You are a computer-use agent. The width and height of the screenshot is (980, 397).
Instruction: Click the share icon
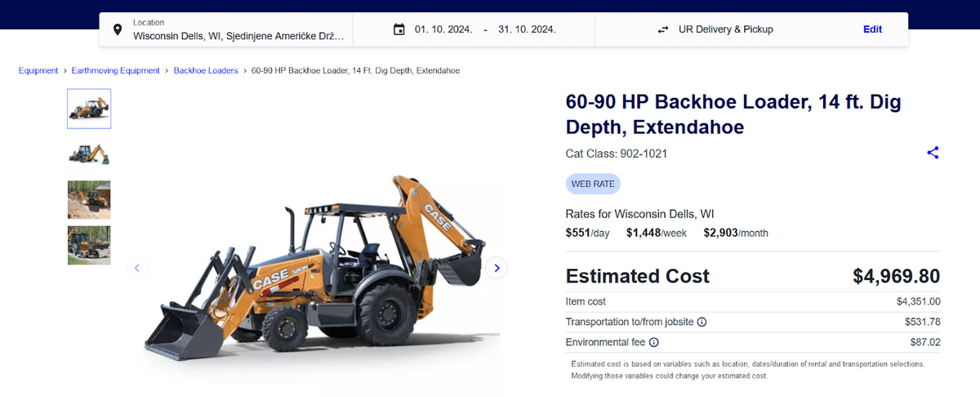pyautogui.click(x=933, y=153)
